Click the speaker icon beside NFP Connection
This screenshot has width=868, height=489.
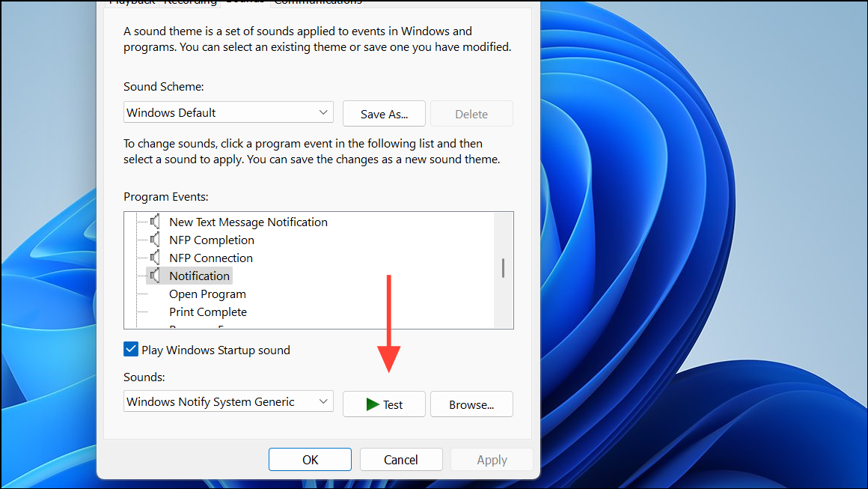[156, 258]
